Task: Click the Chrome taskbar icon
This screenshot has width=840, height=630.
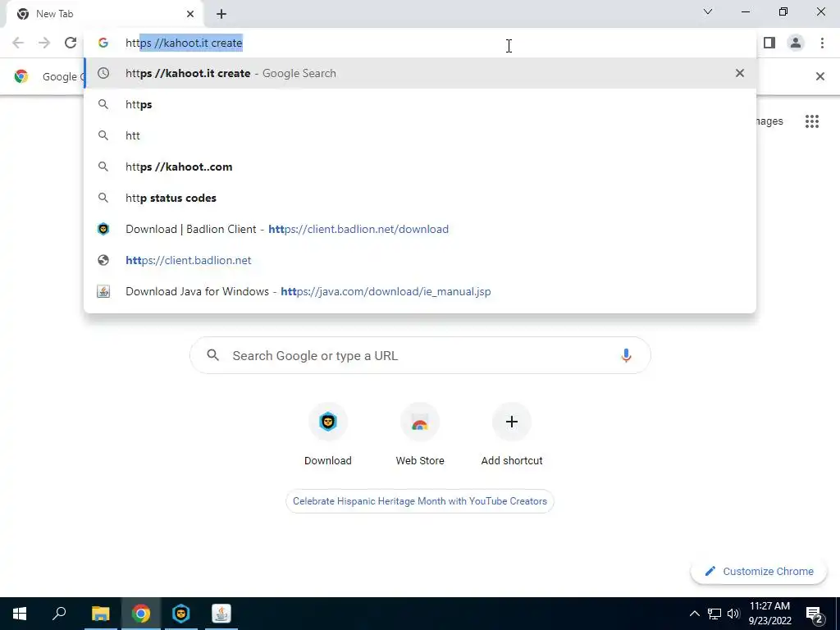Action: pyautogui.click(x=141, y=614)
